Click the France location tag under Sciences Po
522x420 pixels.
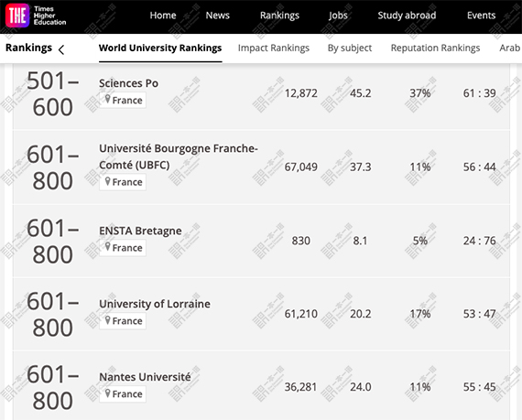coord(123,100)
